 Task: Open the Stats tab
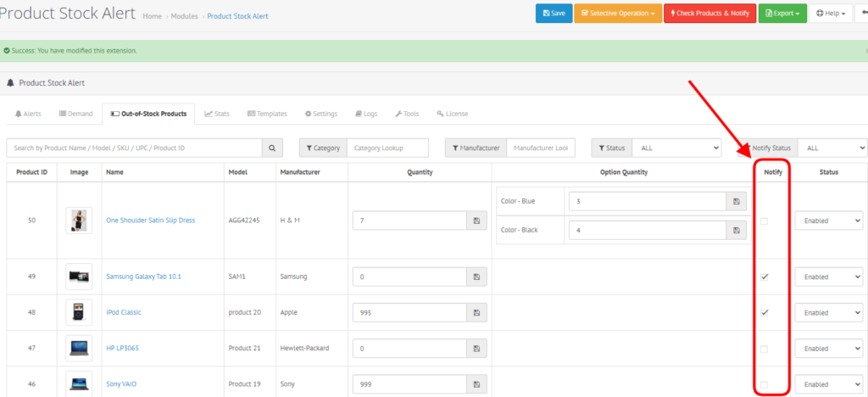tap(217, 114)
